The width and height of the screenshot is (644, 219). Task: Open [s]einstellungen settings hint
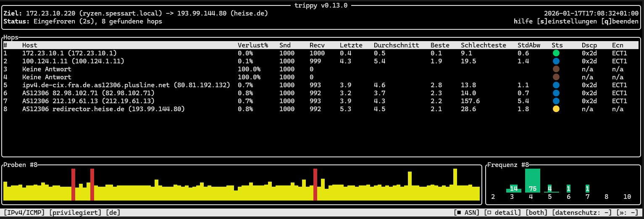tap(567, 21)
